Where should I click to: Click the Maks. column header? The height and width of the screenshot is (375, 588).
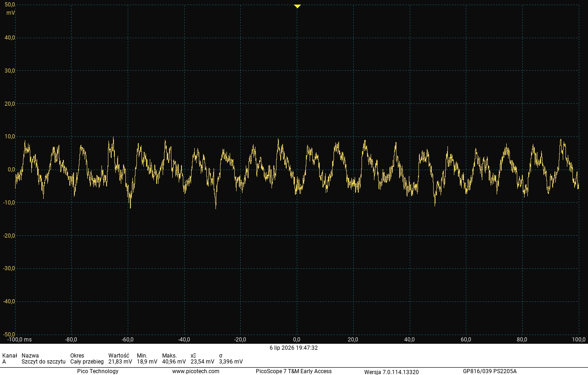[170, 356]
